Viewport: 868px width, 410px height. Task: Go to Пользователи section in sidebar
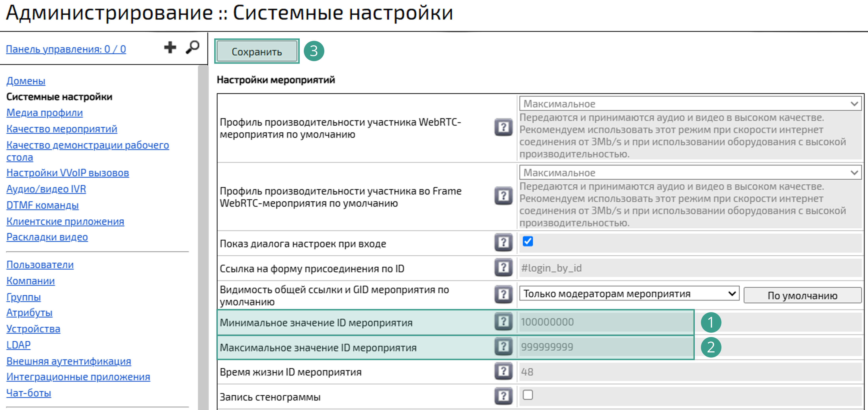tap(40, 265)
